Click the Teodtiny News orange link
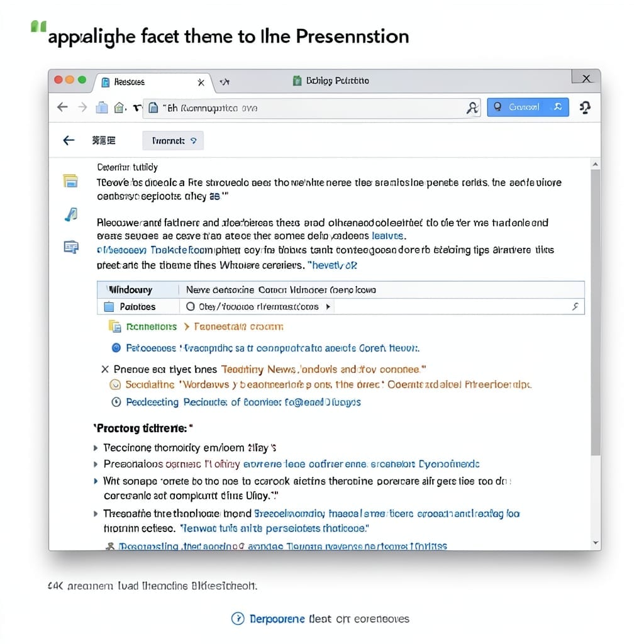This screenshot has height=644, width=644. (323, 369)
